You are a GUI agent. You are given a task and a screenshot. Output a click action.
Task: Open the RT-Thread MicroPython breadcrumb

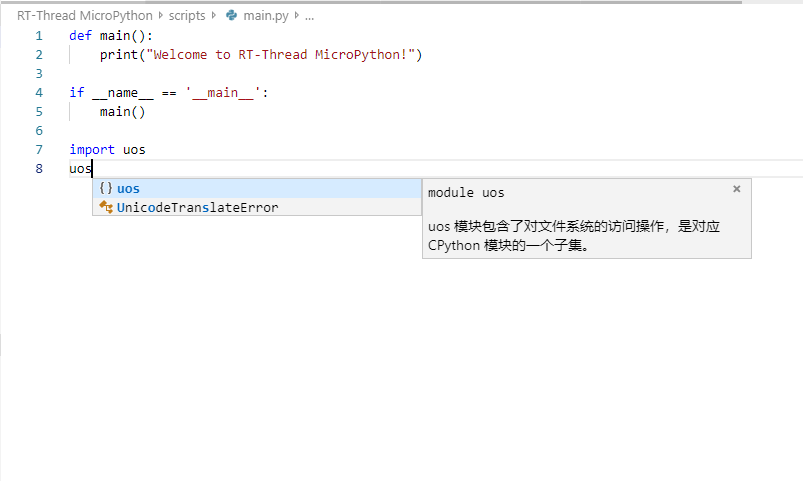tap(85, 16)
